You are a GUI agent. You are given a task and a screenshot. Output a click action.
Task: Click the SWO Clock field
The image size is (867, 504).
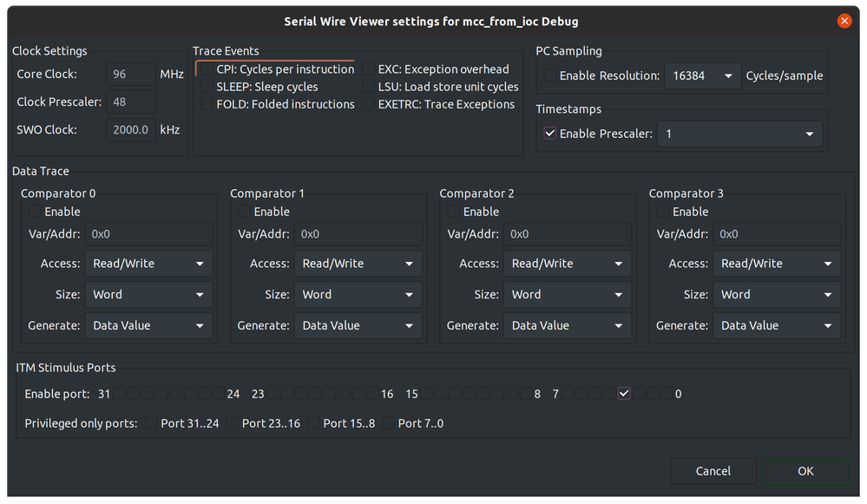(130, 130)
